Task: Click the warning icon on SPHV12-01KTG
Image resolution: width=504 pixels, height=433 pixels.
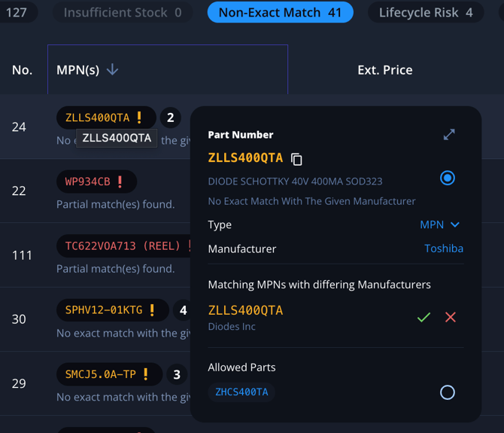Action: pyautogui.click(x=152, y=310)
